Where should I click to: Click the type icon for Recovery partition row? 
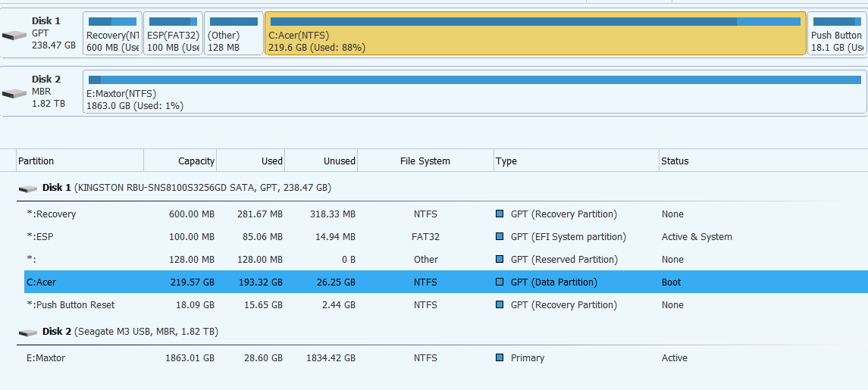(500, 214)
